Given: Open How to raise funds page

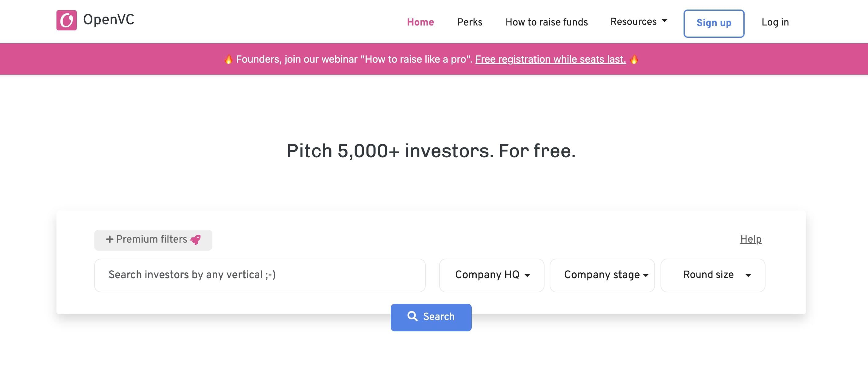Looking at the screenshot, I should [547, 22].
